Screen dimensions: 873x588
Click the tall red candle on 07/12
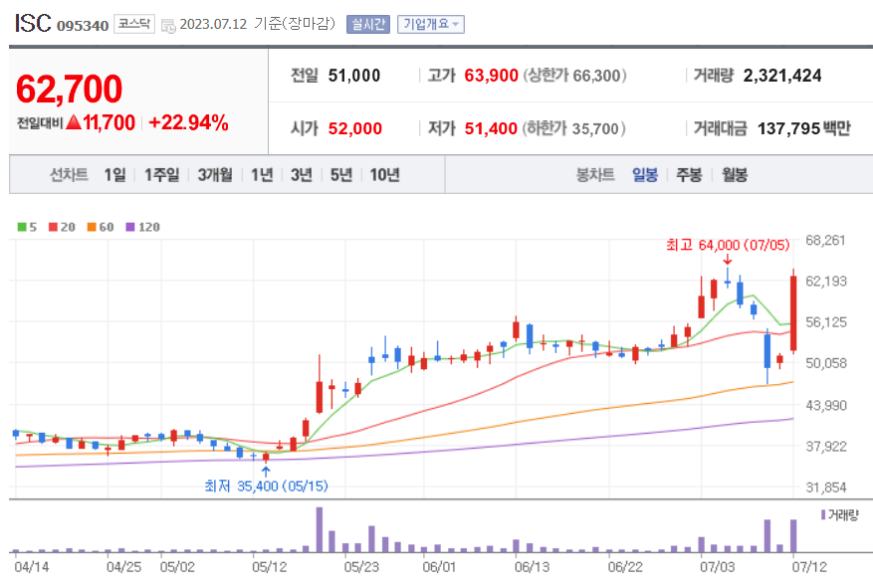pyautogui.click(x=793, y=312)
